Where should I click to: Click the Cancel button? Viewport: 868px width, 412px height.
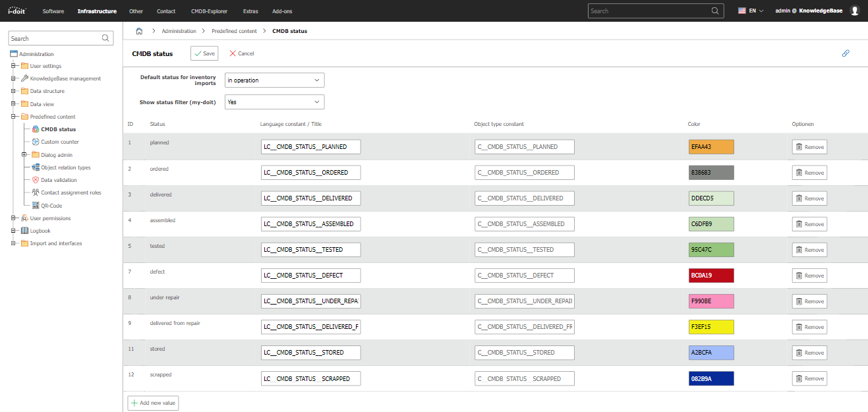click(x=241, y=53)
